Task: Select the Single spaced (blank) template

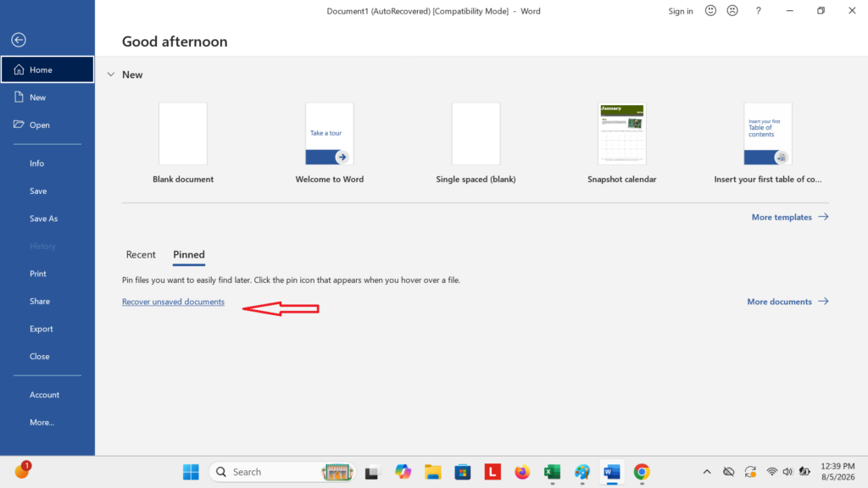Action: tap(476, 134)
